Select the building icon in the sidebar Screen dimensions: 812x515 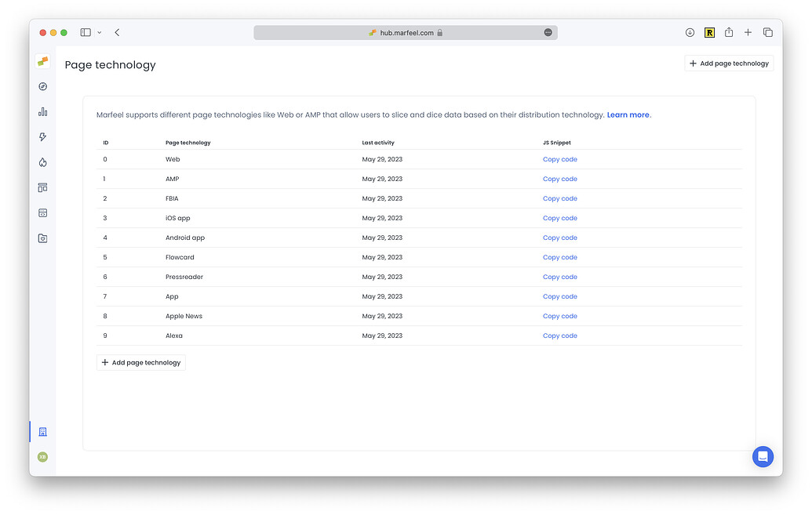tap(42, 432)
